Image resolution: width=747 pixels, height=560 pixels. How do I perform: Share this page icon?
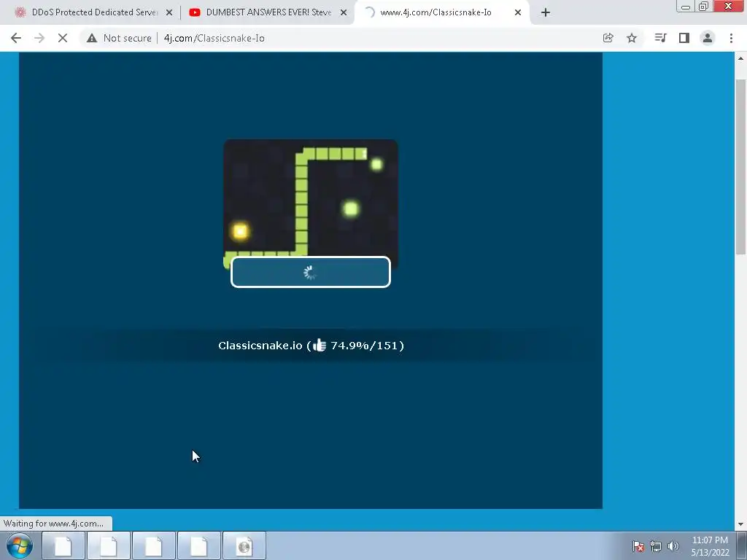(608, 38)
